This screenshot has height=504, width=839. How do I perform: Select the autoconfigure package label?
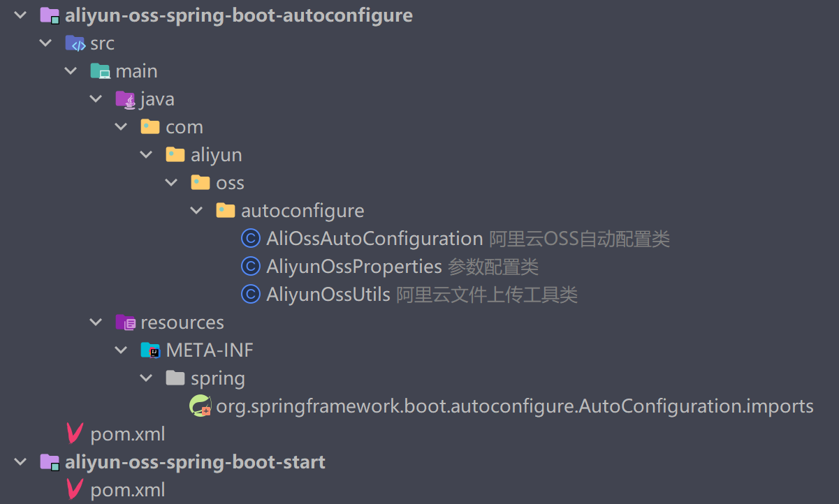click(303, 211)
